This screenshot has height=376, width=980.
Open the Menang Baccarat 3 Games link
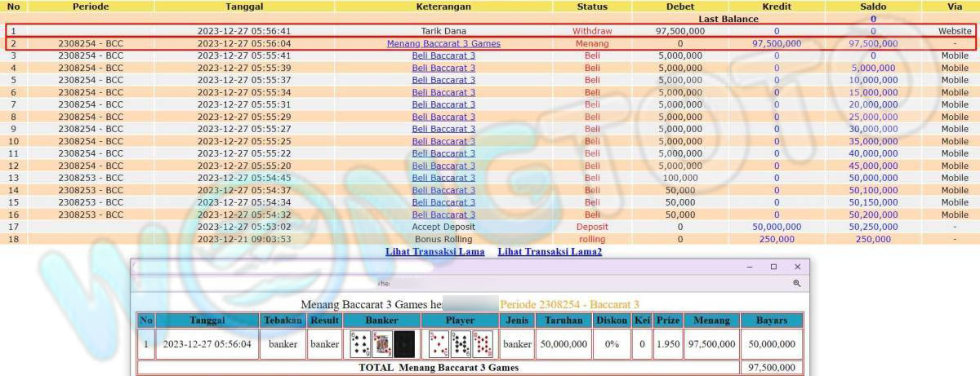(x=443, y=43)
